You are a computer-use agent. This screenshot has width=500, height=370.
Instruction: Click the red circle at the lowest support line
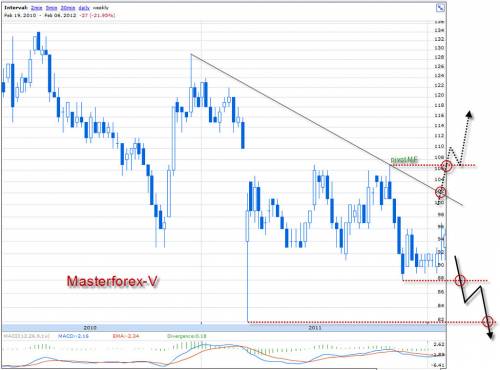point(487,322)
